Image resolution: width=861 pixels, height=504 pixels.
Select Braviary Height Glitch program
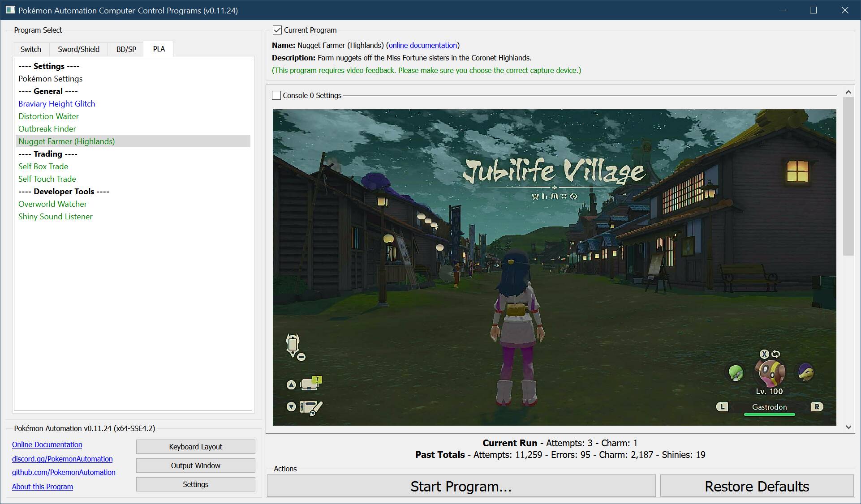[x=56, y=104]
